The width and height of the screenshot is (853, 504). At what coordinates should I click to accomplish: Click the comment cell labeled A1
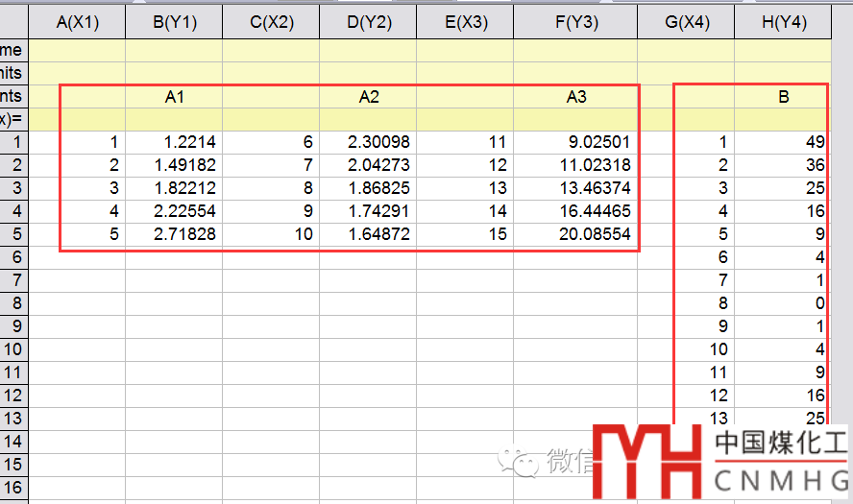pyautogui.click(x=174, y=97)
